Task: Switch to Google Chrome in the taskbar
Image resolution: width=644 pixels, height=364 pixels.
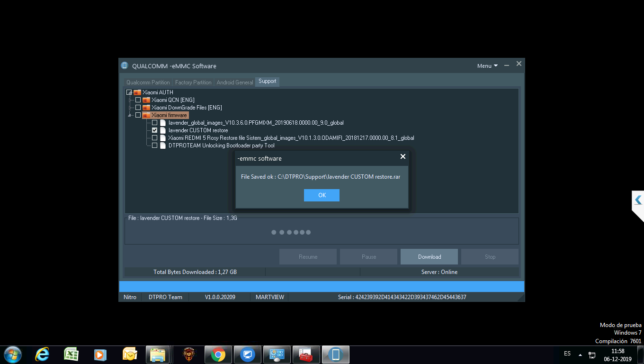Action: click(218, 355)
